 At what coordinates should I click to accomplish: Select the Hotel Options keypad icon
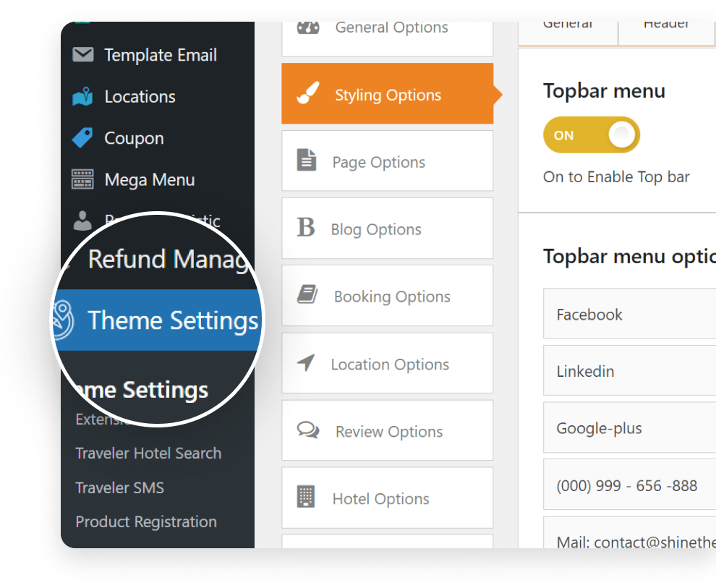307,496
